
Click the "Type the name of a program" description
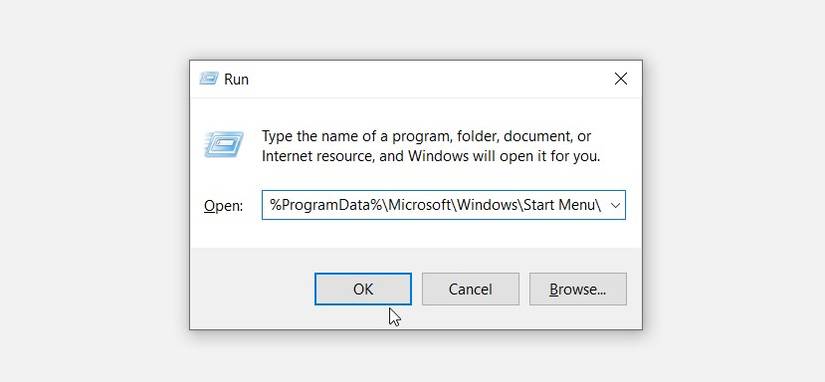[x=431, y=146]
